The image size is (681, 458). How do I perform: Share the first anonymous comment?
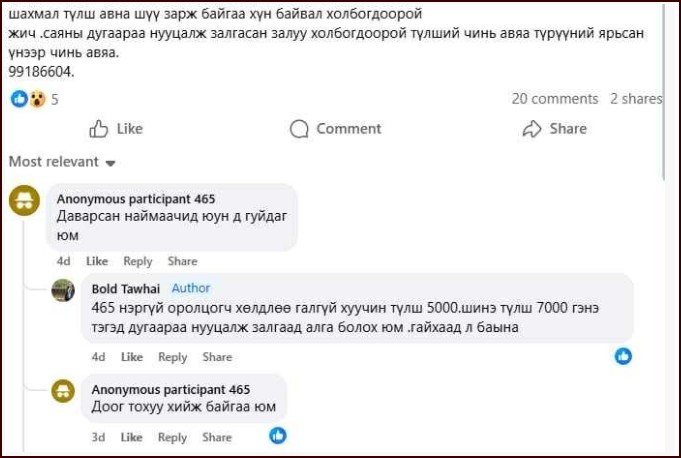click(182, 261)
